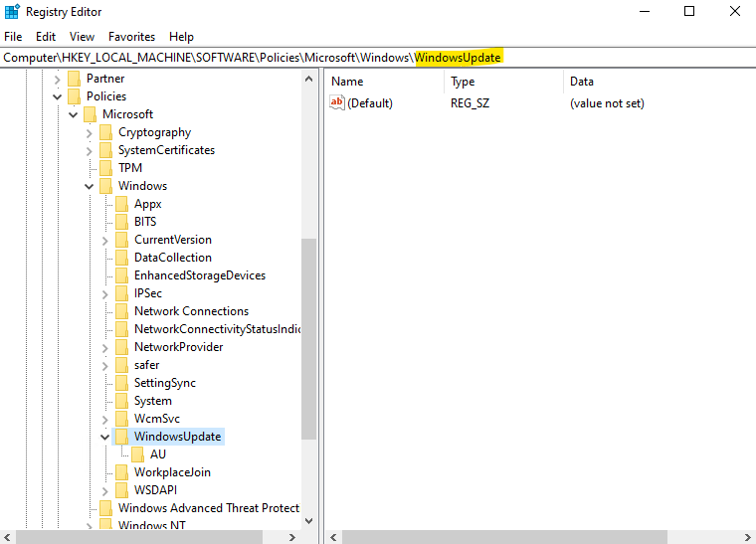
Task: Select the Partner folder icon
Action: (x=74, y=79)
